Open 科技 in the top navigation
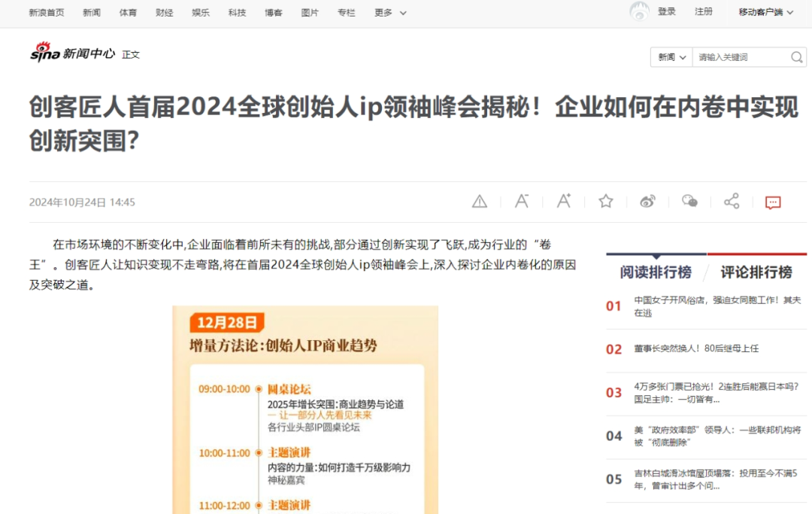This screenshot has height=514, width=812. click(x=237, y=13)
